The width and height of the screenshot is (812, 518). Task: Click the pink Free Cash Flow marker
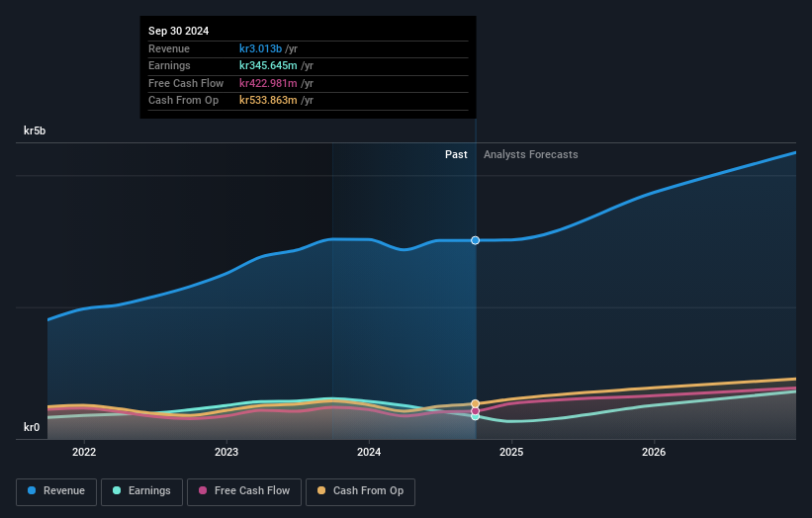pos(476,410)
